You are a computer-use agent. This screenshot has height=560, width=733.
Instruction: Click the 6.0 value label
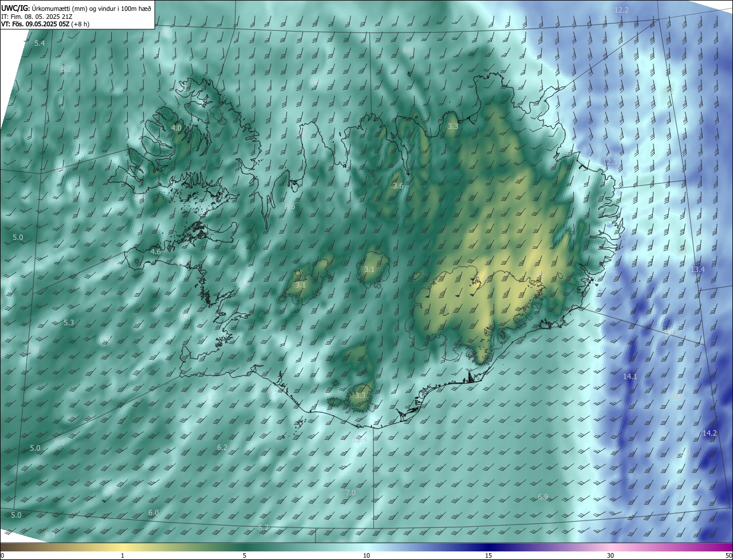(x=153, y=513)
